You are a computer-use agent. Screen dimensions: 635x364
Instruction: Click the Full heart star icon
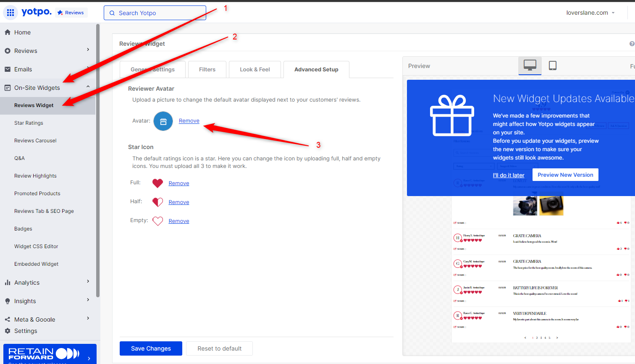157,183
